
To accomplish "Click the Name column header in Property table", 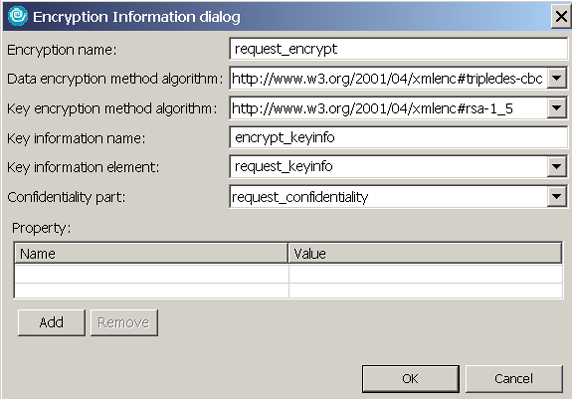I will coord(151,253).
